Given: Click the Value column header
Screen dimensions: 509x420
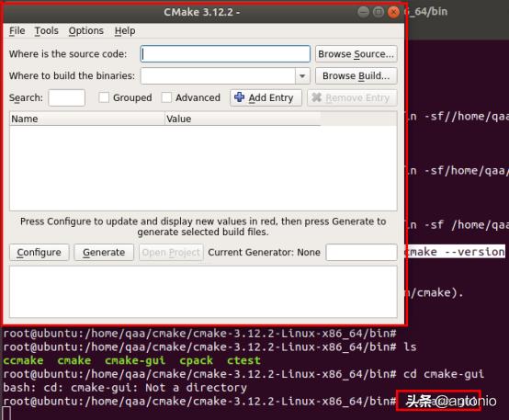Looking at the screenshot, I should 243,119.
